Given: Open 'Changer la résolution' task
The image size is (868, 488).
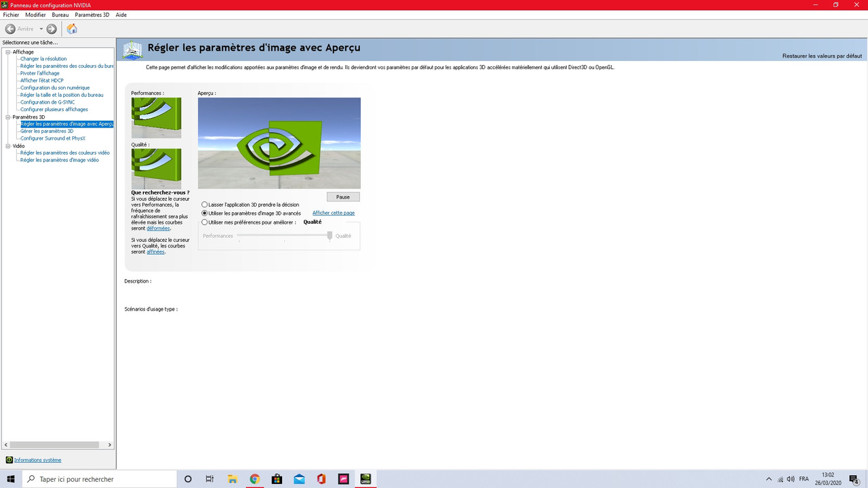Looking at the screenshot, I should click(x=43, y=59).
